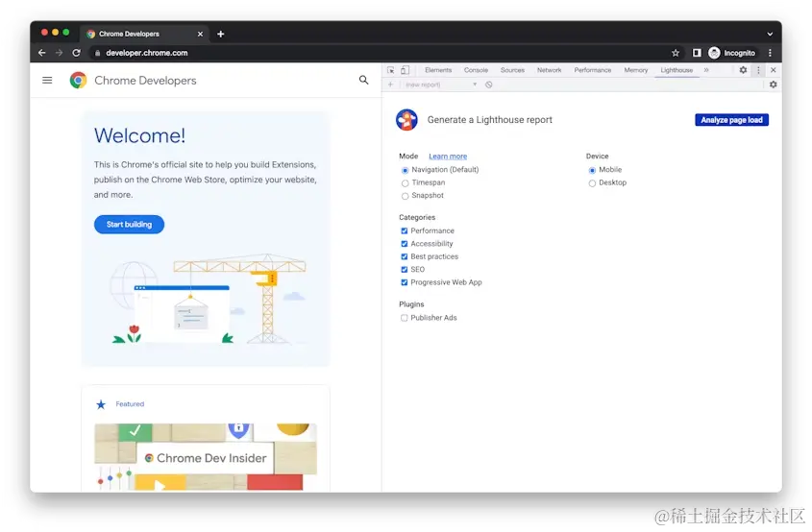
Task: Click the browser forward arrow
Action: pos(59,53)
